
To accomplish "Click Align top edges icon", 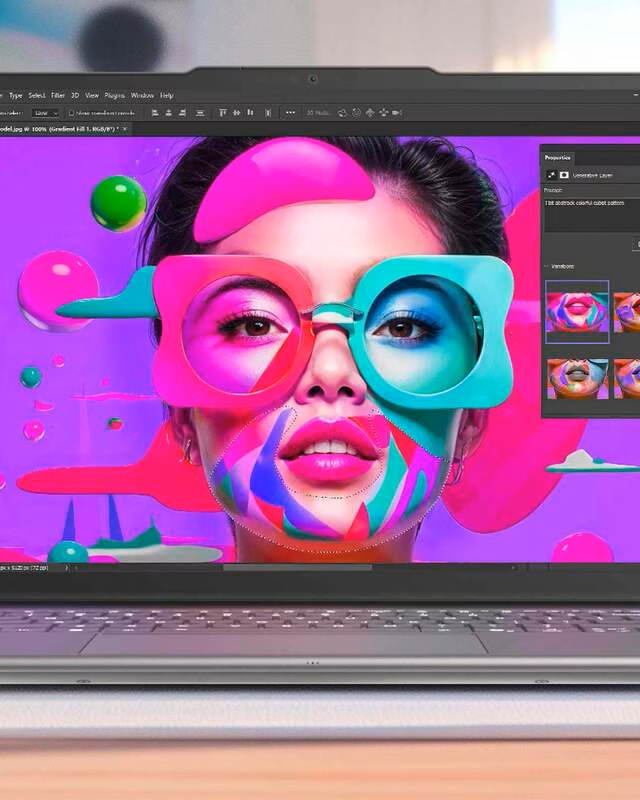I will click(223, 113).
